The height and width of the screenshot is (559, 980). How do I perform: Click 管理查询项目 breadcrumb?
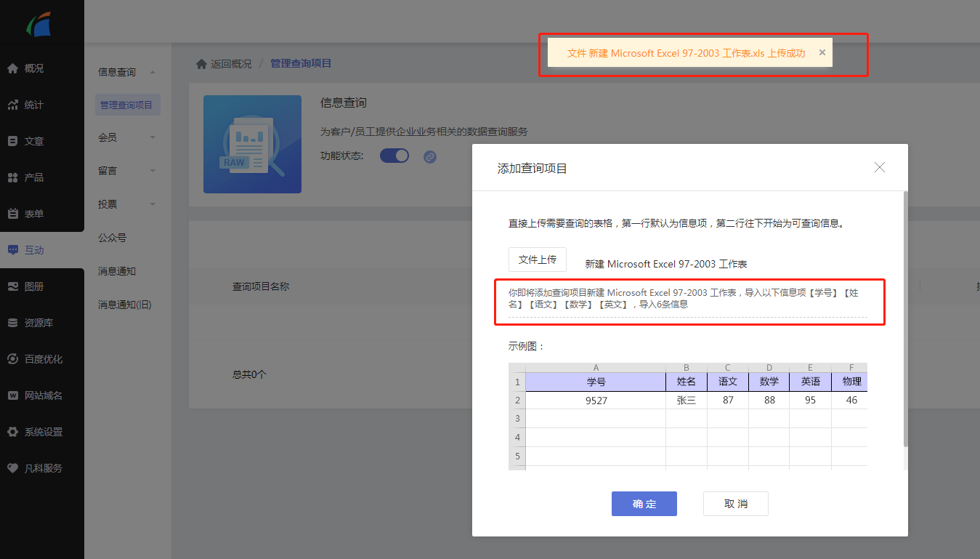(x=301, y=63)
